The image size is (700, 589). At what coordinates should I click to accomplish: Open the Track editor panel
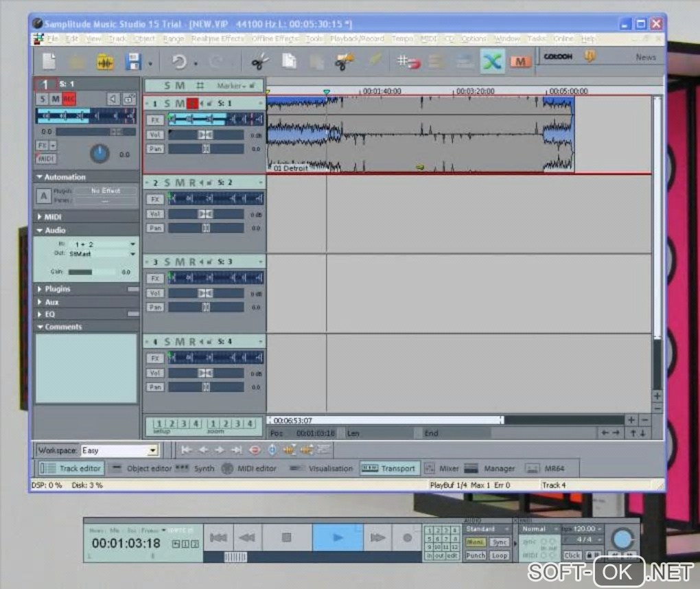(71, 468)
